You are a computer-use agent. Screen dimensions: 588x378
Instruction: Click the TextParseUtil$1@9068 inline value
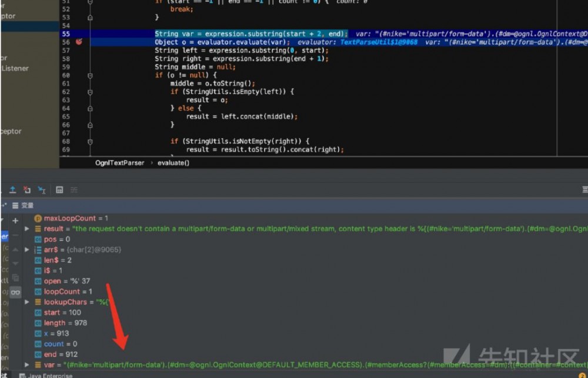click(x=379, y=42)
